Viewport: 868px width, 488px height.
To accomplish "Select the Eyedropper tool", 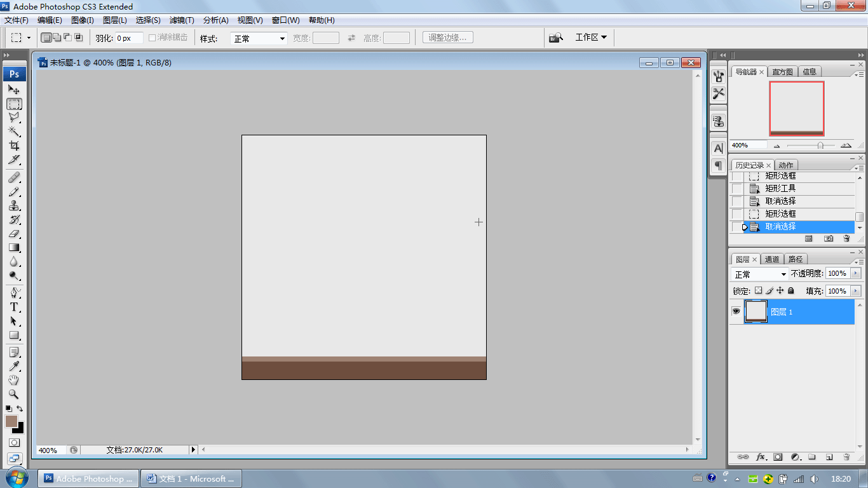I will (14, 367).
